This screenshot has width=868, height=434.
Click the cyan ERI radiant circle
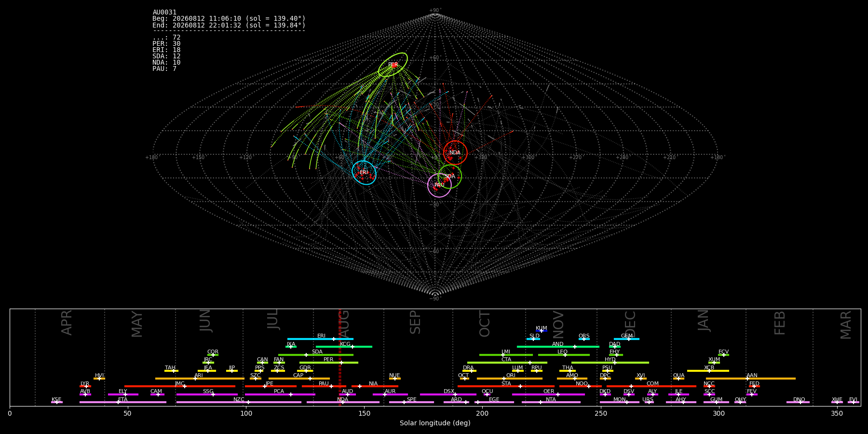pos(364,173)
